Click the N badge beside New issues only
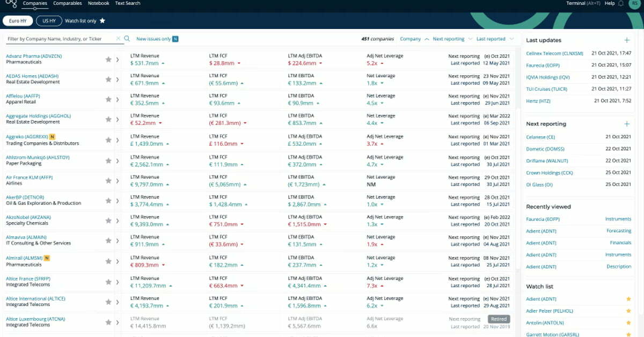This screenshot has height=337, width=644. point(175,39)
